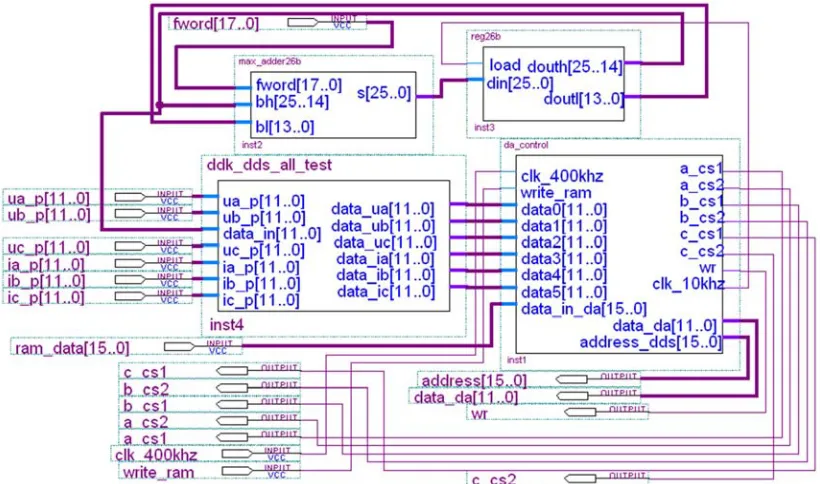Click the reg26b block title
The height and width of the screenshot is (484, 820).
click(x=485, y=37)
